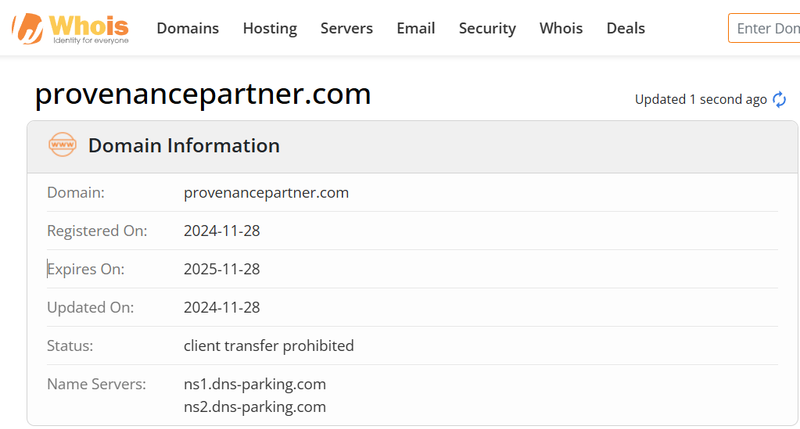
Task: Select the Updated On date 2024-11-28
Action: pos(222,307)
